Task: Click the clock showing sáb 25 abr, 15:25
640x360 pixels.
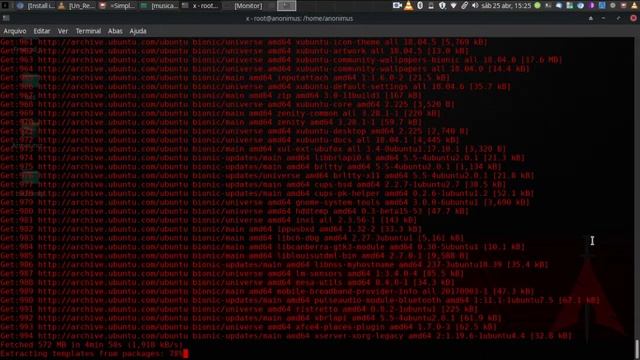Action: click(x=506, y=6)
